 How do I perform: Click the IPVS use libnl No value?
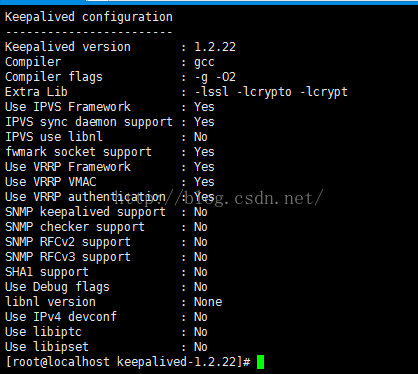coord(201,137)
